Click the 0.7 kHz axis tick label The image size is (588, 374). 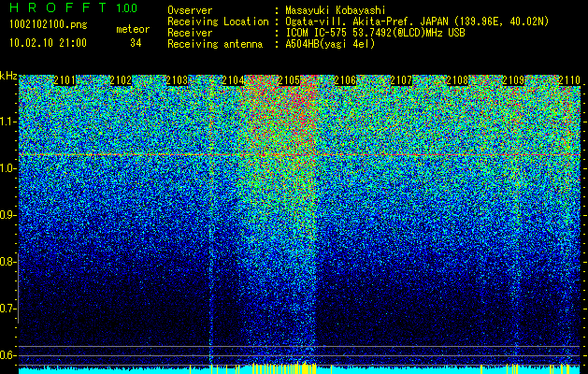pyautogui.click(x=7, y=309)
